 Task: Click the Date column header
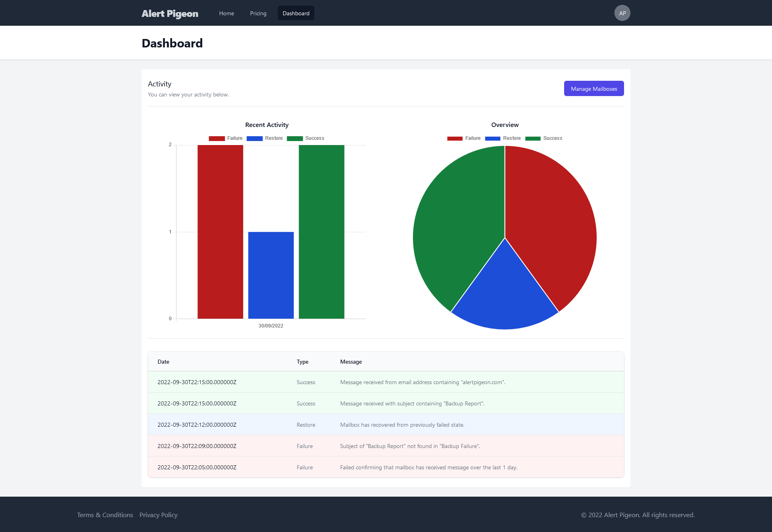coord(163,362)
